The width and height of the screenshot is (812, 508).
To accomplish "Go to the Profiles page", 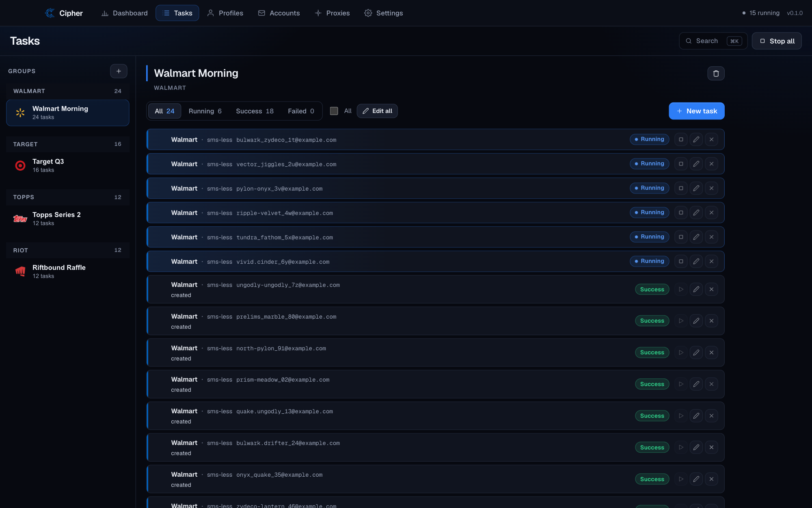I will tap(225, 13).
